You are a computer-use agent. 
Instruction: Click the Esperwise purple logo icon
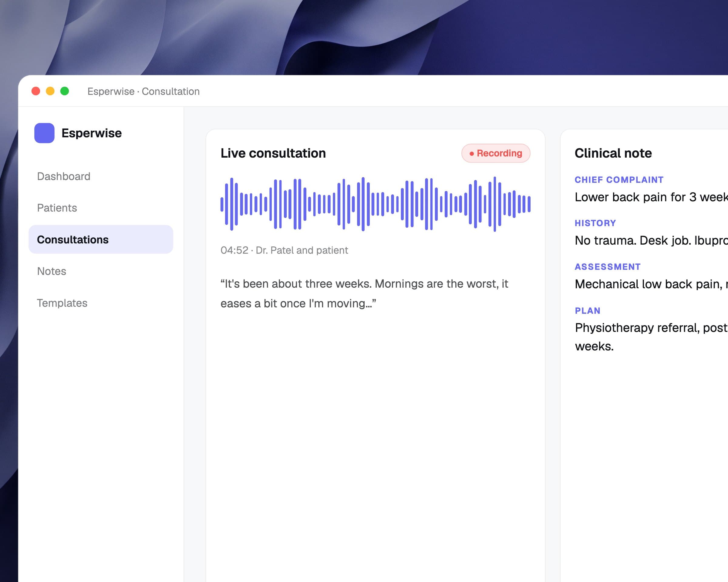pos(44,133)
